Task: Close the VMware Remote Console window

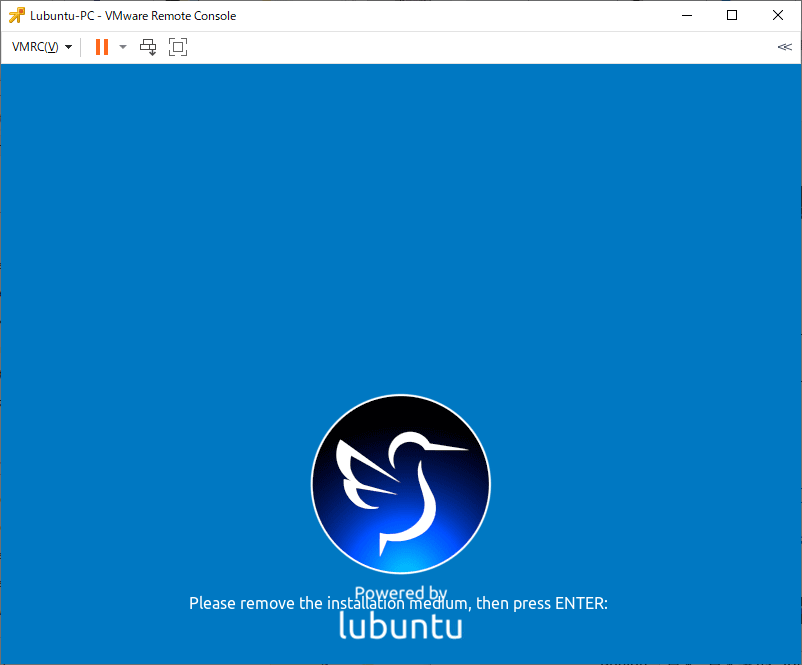Action: coord(777,15)
